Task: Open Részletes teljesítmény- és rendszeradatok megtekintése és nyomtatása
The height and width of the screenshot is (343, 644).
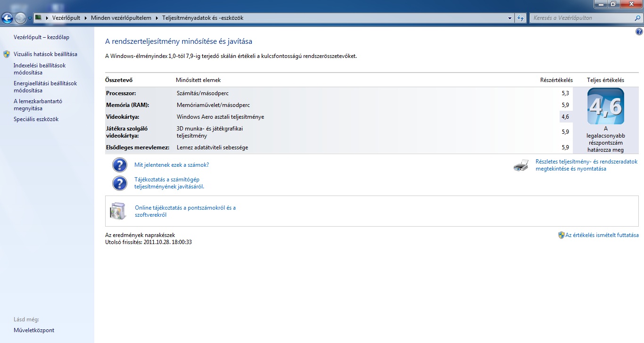Action: [x=586, y=165]
